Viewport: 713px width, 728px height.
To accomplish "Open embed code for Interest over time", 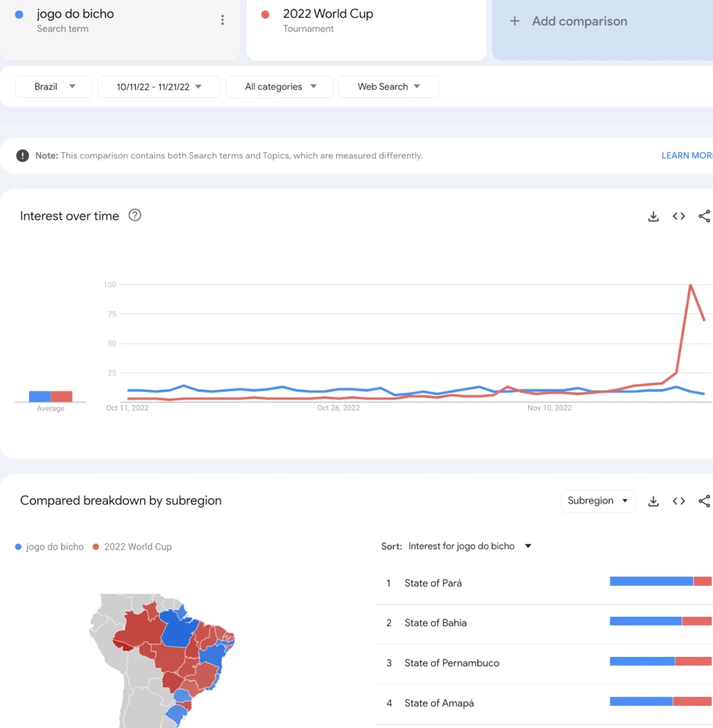I will 679,216.
